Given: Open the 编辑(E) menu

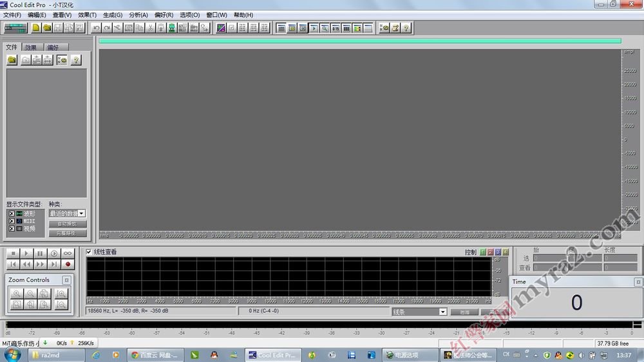Looking at the screenshot, I should tap(37, 15).
